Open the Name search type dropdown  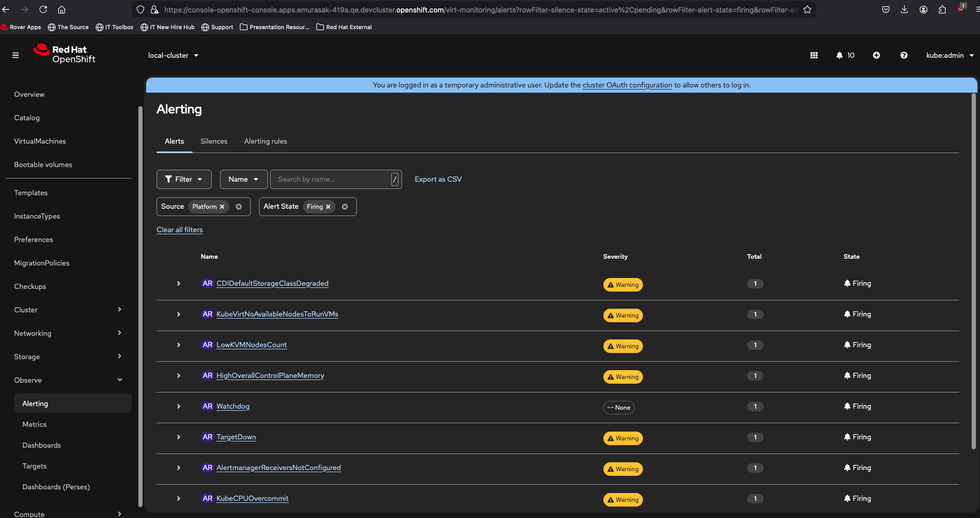(x=243, y=179)
